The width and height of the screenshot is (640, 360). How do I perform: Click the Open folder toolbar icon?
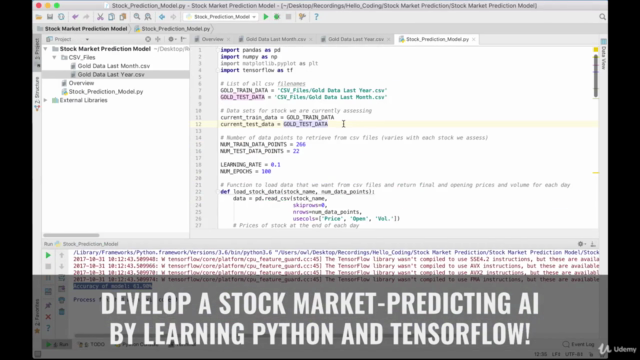39,17
